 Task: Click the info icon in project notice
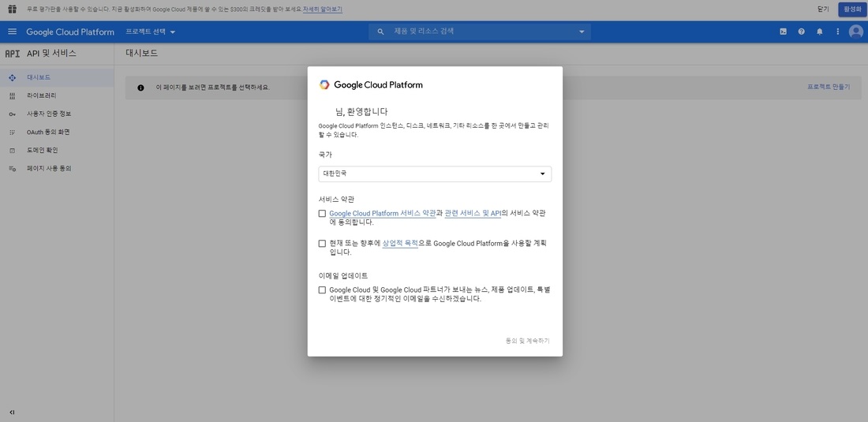click(140, 88)
